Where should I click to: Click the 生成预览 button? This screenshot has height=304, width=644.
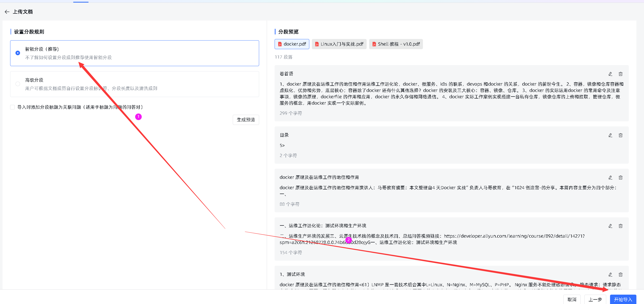pyautogui.click(x=245, y=120)
